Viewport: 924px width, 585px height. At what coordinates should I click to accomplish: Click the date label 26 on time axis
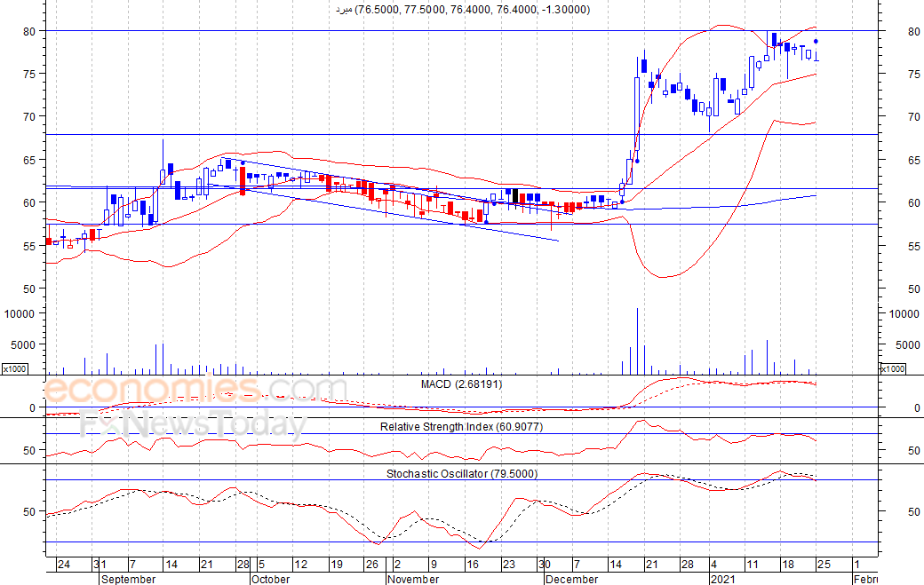(372, 565)
